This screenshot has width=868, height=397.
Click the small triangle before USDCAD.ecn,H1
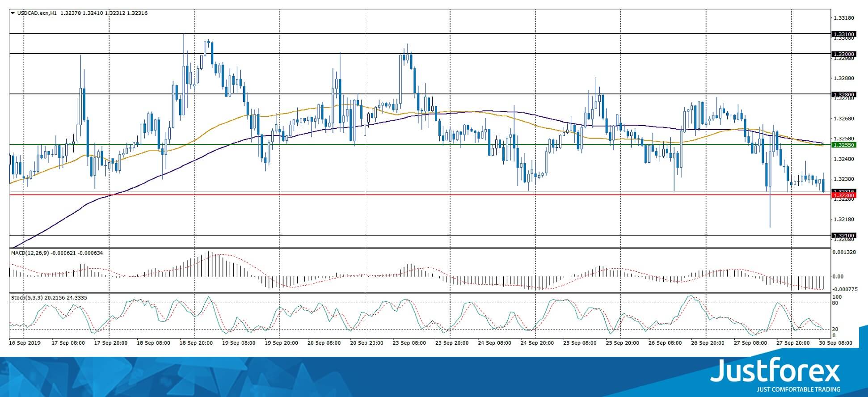click(x=13, y=13)
